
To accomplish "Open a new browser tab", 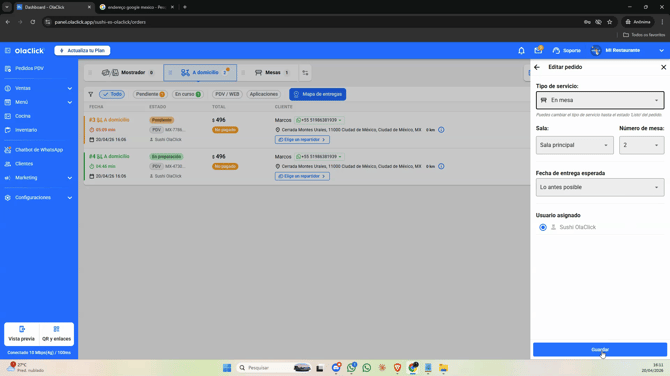I will point(185,7).
